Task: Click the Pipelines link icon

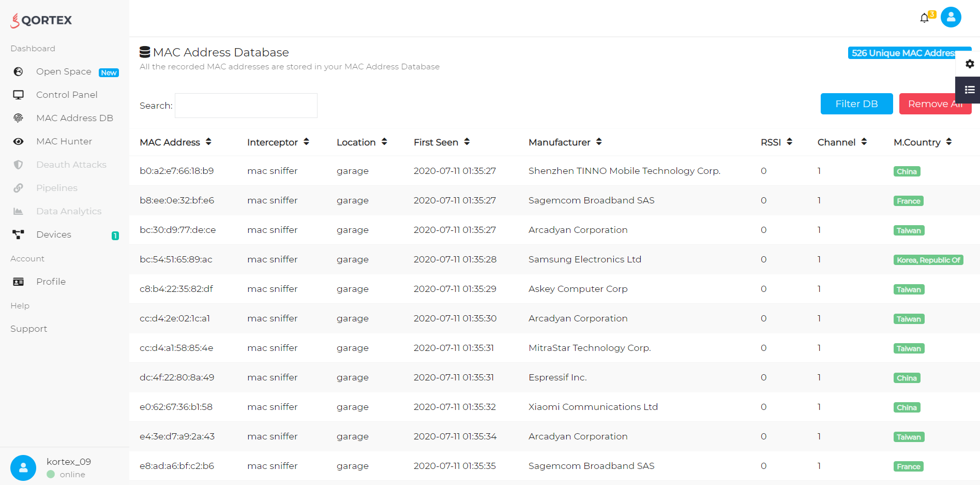Action: [18, 188]
